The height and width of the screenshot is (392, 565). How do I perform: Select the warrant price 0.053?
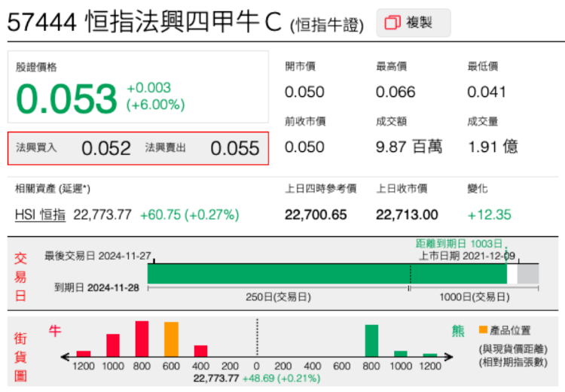[x=66, y=99]
